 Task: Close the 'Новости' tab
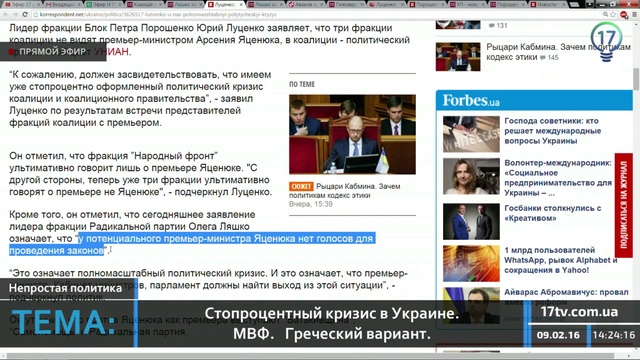(565, 4)
